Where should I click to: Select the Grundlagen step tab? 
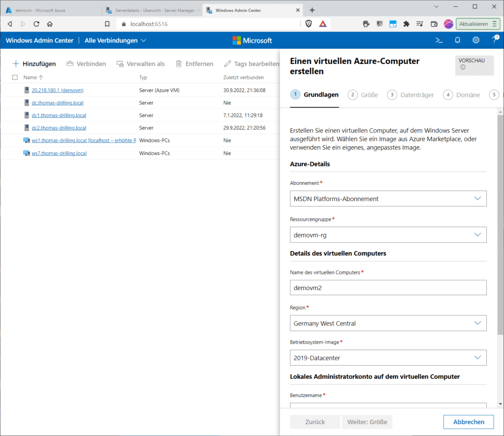(x=315, y=95)
